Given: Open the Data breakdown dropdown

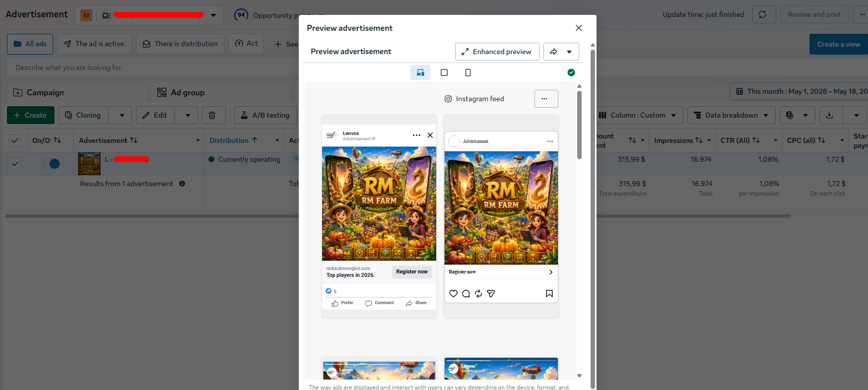Looking at the screenshot, I should tap(732, 115).
